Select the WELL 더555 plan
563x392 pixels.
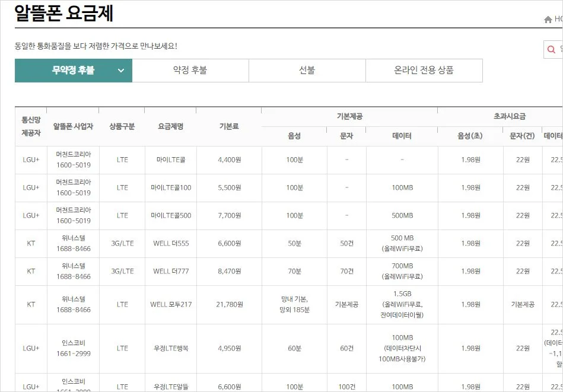pyautogui.click(x=171, y=243)
